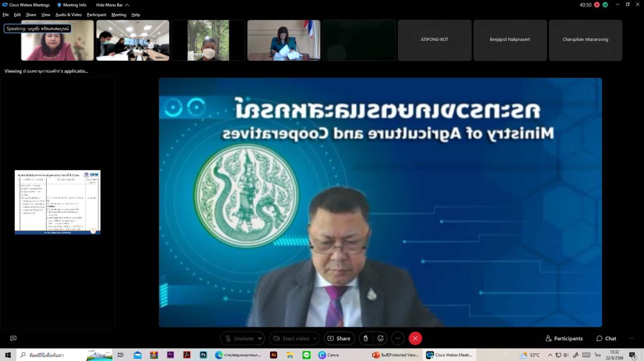
Task: Open Windows notification center icon
Action: point(632,355)
